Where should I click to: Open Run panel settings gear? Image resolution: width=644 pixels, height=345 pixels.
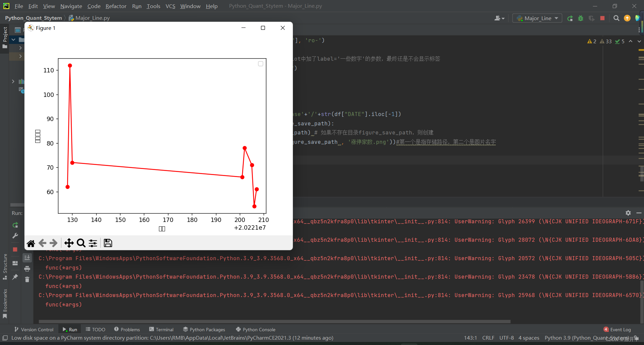[628, 213]
